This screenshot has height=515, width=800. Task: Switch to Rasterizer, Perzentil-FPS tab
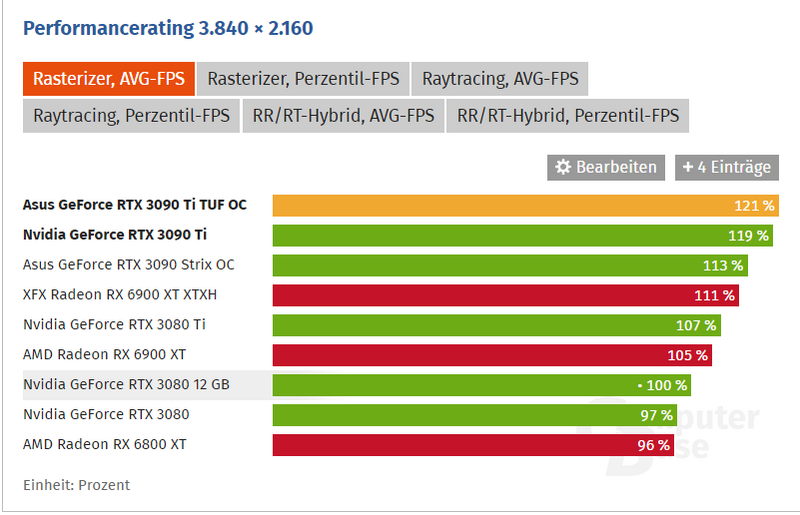tap(303, 79)
